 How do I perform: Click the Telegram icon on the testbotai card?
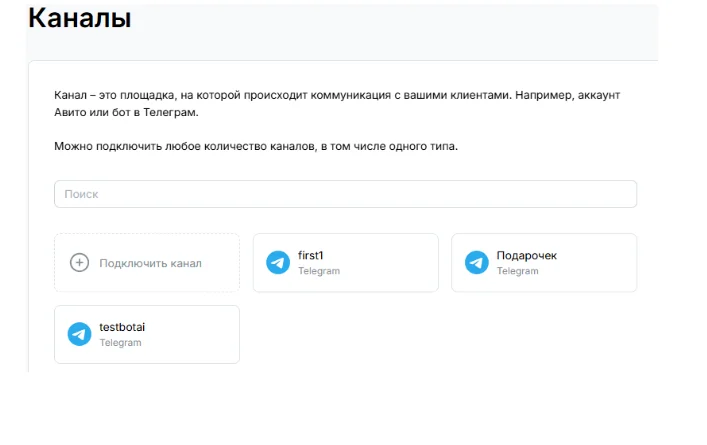click(x=79, y=334)
